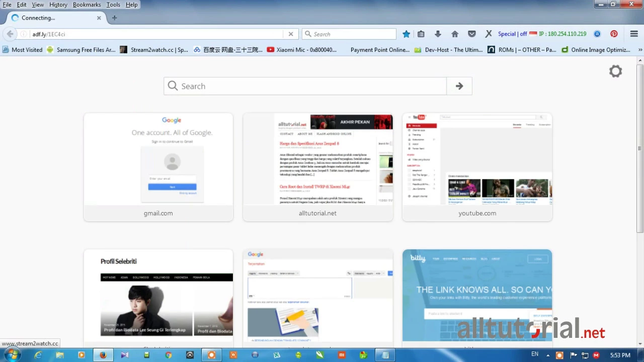Click the toolbar Search box
Image resolution: width=644 pixels, height=362 pixels.
point(350,34)
